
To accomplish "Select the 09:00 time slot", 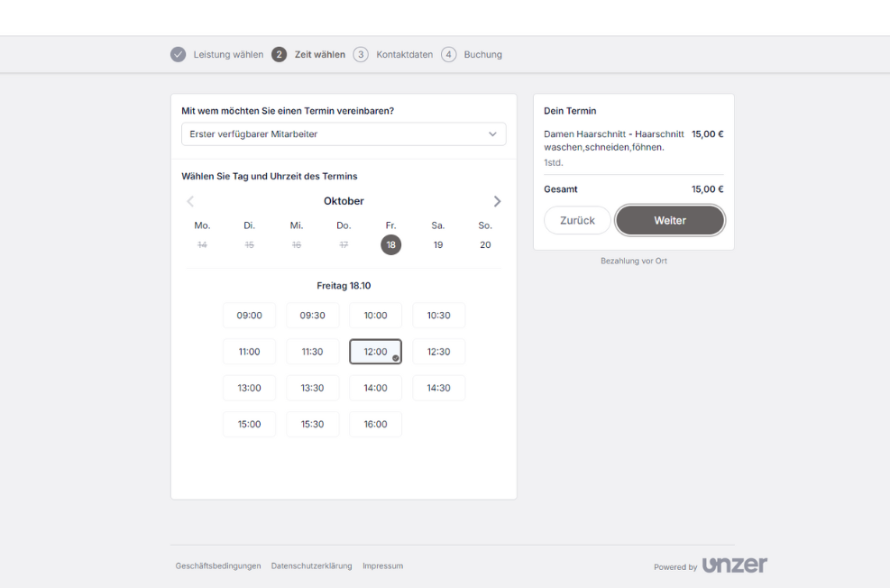I will [250, 316].
